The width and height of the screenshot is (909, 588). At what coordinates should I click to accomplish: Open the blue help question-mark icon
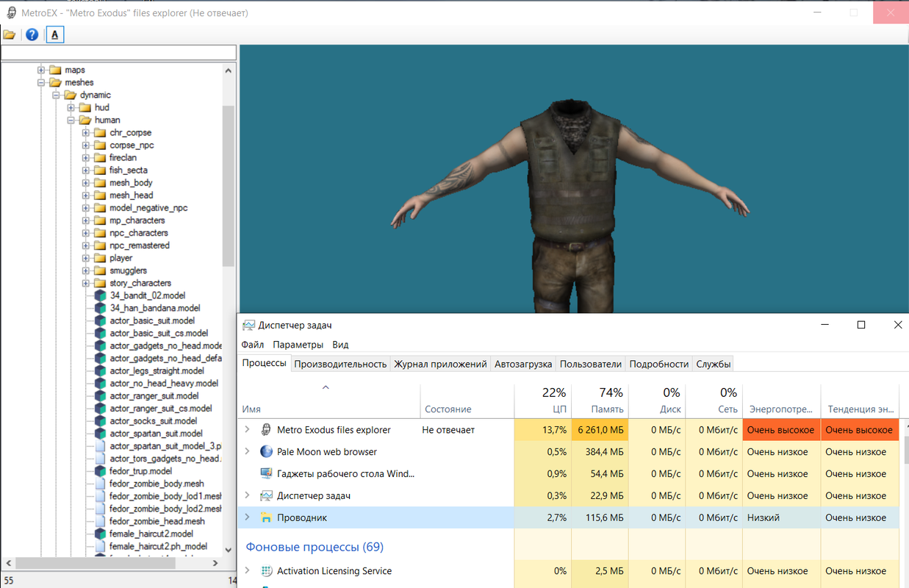[x=32, y=35]
